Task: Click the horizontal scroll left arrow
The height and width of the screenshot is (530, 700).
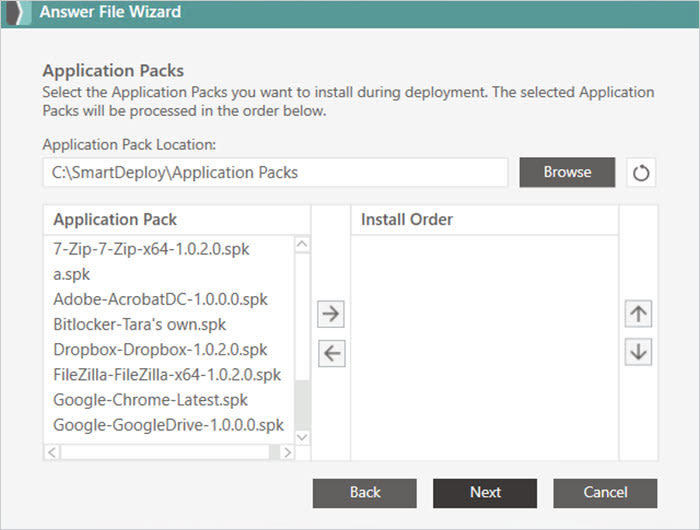Action: (x=52, y=452)
